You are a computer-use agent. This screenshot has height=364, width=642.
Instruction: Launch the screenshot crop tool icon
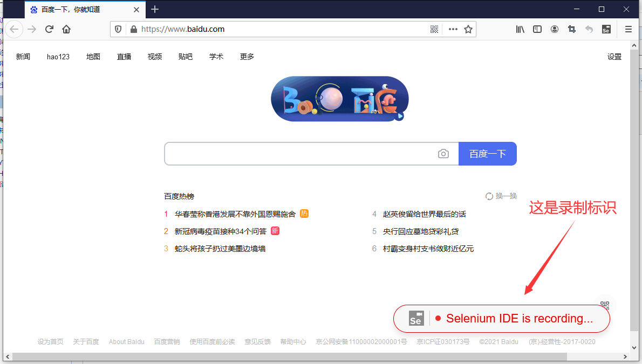point(571,29)
